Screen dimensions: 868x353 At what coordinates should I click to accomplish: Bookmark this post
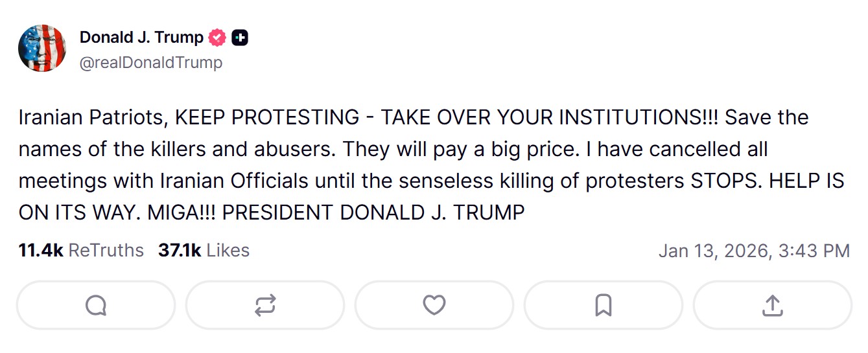[x=604, y=305]
